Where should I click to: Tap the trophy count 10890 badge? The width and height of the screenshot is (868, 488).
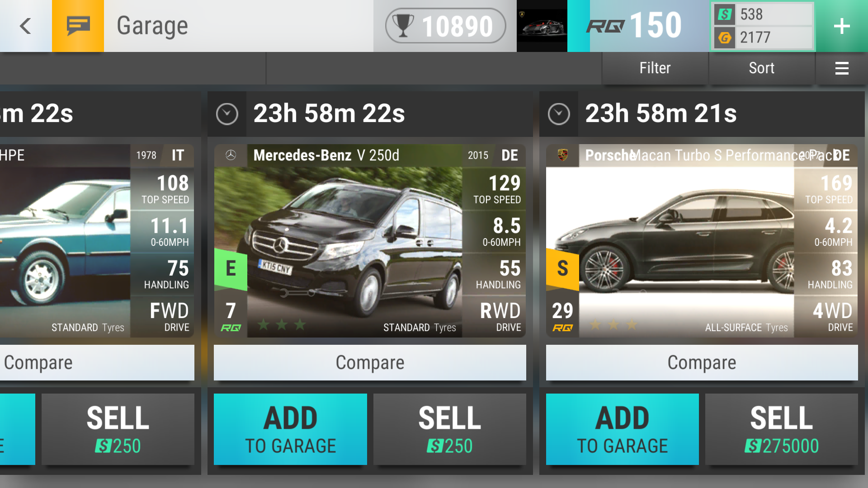[445, 26]
